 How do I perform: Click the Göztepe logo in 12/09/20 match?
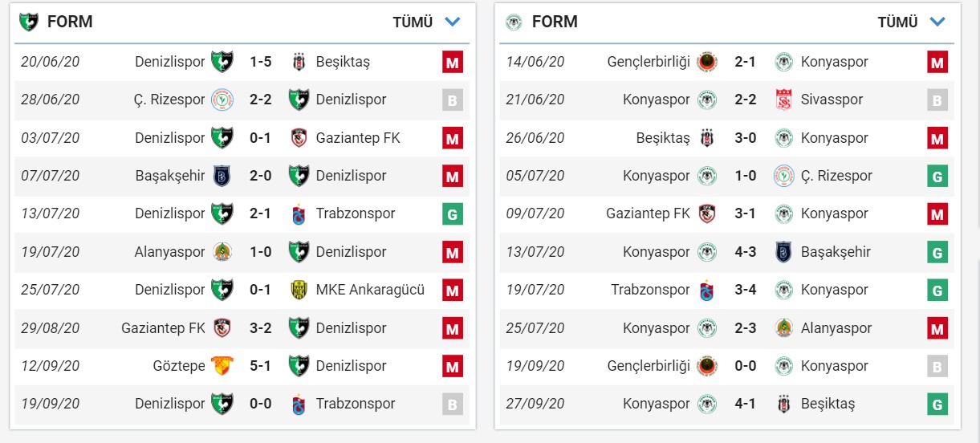tap(222, 366)
